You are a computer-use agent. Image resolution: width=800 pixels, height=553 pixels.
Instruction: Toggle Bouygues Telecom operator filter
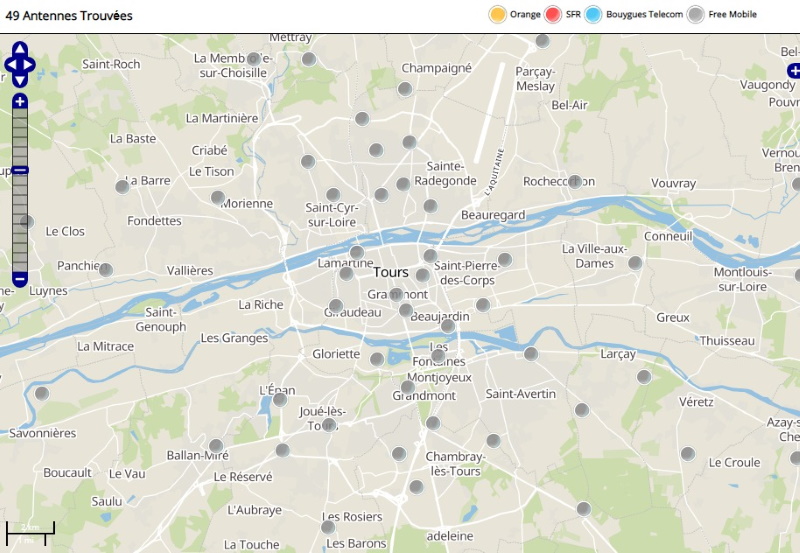pyautogui.click(x=594, y=15)
